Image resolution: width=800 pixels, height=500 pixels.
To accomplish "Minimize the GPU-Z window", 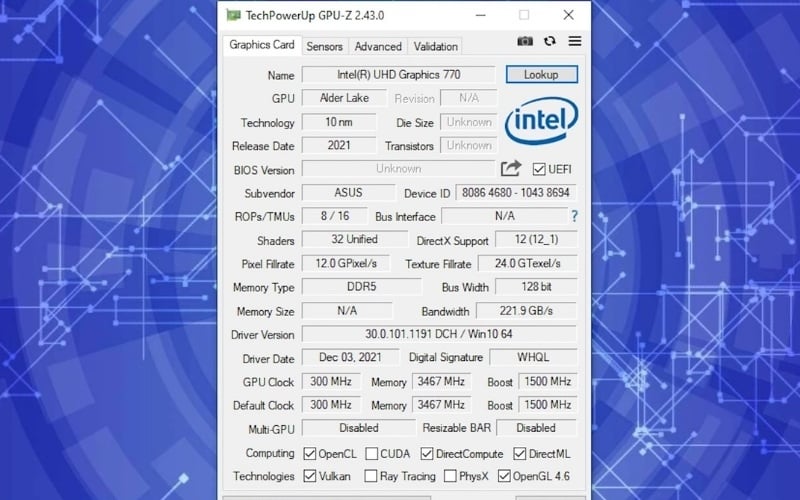I will click(480, 15).
